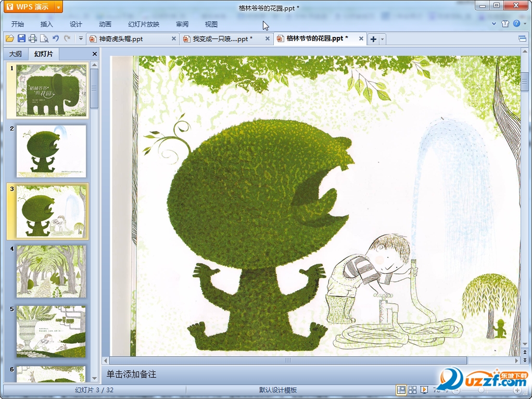Switch to the 幻灯片 pane tab
Image resolution: width=532 pixels, height=399 pixels.
click(x=44, y=54)
